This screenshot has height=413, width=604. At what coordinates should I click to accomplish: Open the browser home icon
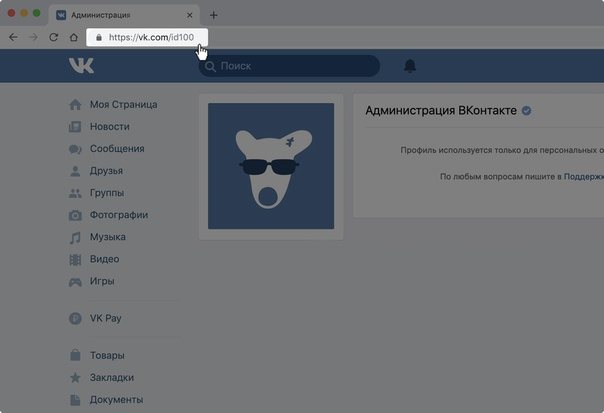coord(74,37)
